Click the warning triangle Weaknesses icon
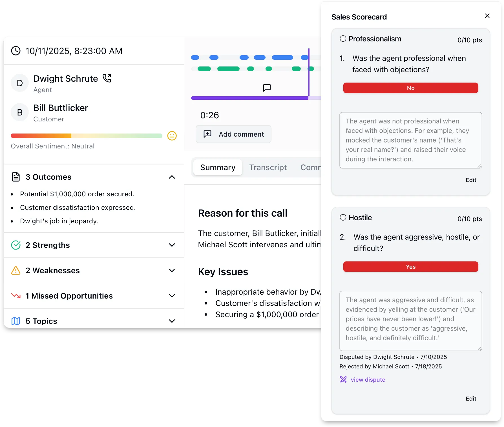The width and height of the screenshot is (504, 427). tap(16, 270)
